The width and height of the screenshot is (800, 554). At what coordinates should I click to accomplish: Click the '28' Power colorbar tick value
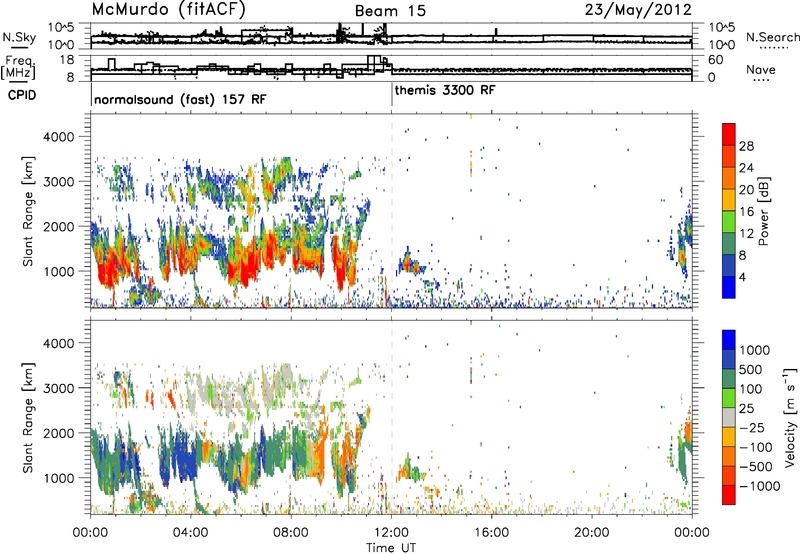pyautogui.click(x=746, y=146)
